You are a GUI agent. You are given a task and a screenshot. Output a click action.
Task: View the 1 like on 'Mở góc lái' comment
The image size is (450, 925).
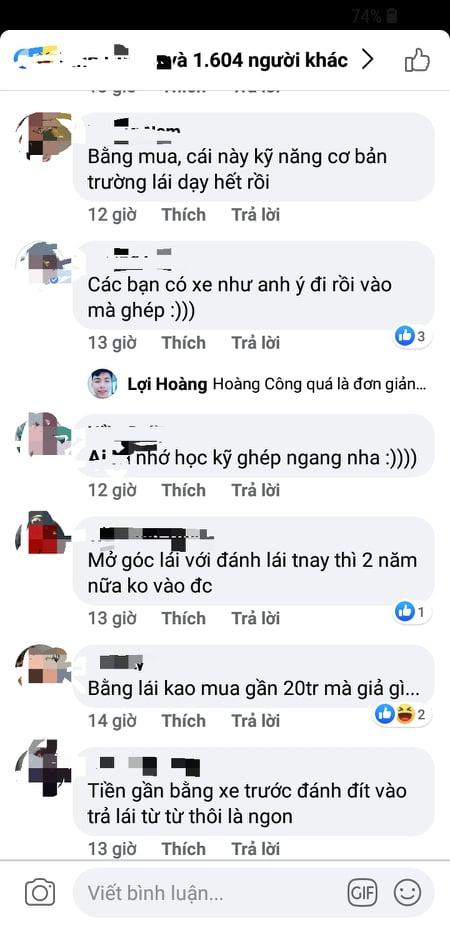[412, 612]
